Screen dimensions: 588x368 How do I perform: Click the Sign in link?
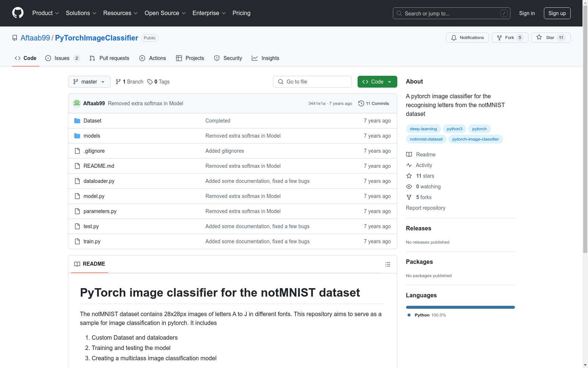(x=527, y=13)
